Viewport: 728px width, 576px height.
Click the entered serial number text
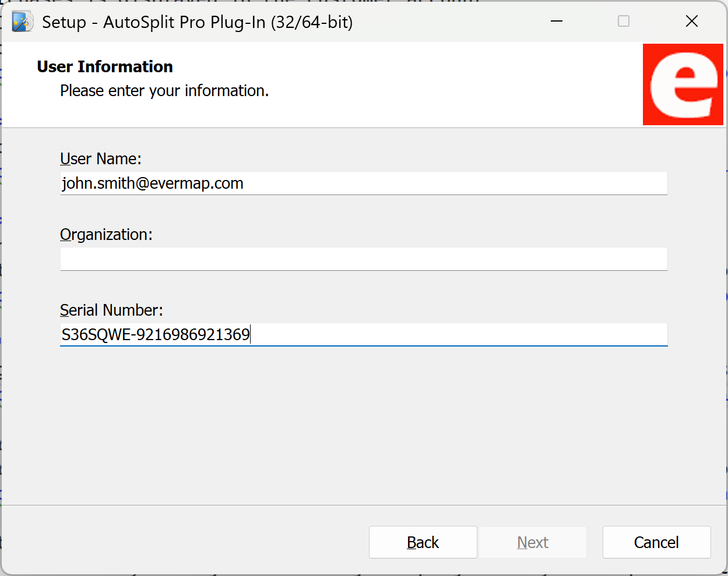point(155,334)
